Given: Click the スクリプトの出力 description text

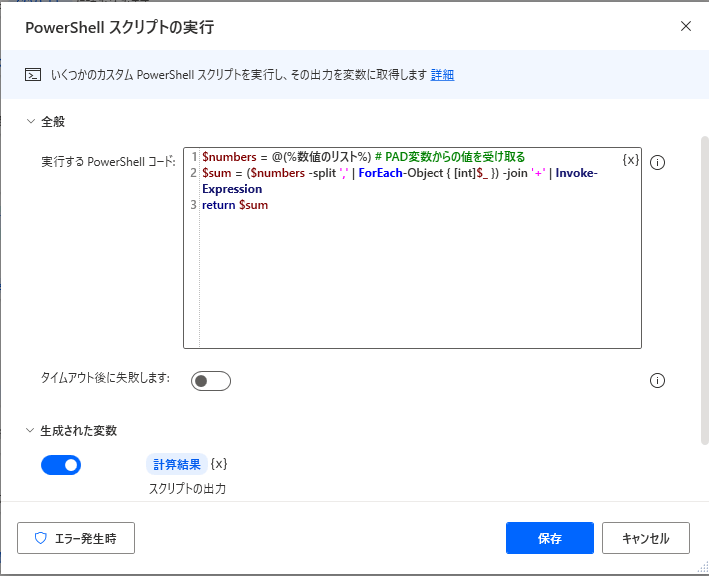Looking at the screenshot, I should pos(187,489).
